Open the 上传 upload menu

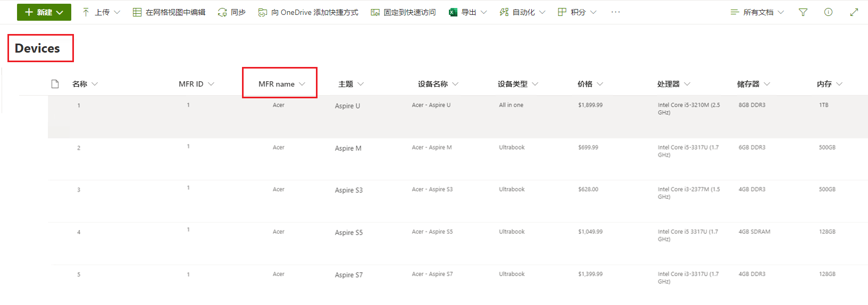click(x=101, y=12)
